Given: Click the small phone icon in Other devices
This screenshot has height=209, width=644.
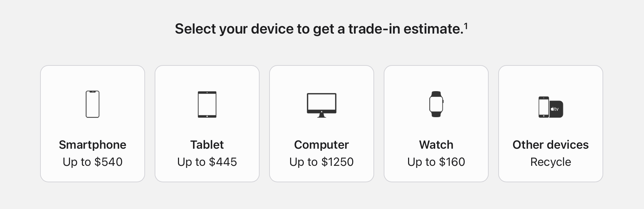Looking at the screenshot, I should point(544,107).
